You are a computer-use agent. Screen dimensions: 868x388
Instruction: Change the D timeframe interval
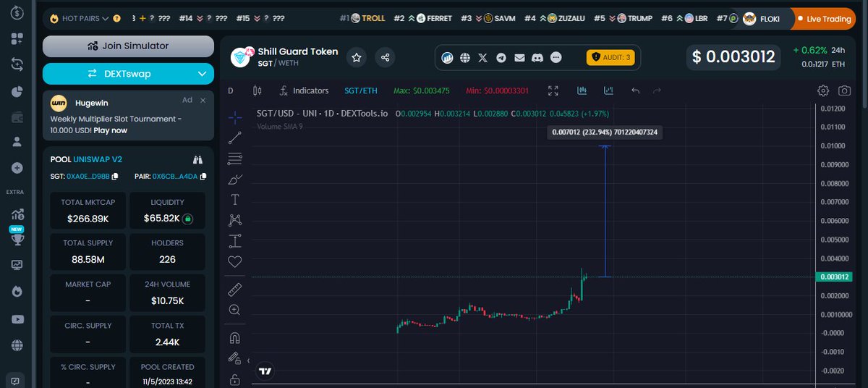(231, 90)
